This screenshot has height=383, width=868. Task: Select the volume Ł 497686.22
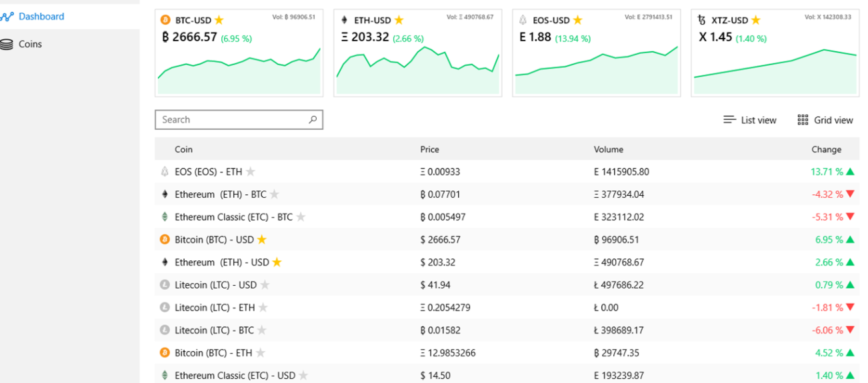click(x=619, y=285)
